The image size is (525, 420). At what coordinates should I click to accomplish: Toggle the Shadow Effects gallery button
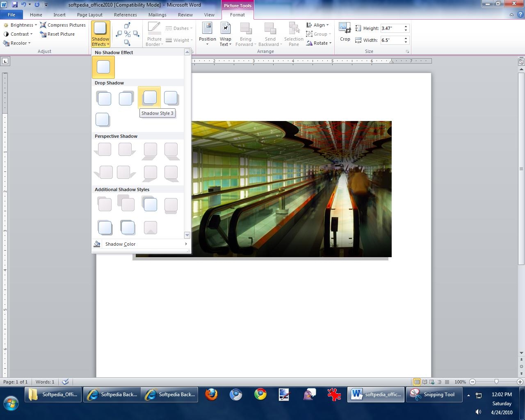coord(100,34)
